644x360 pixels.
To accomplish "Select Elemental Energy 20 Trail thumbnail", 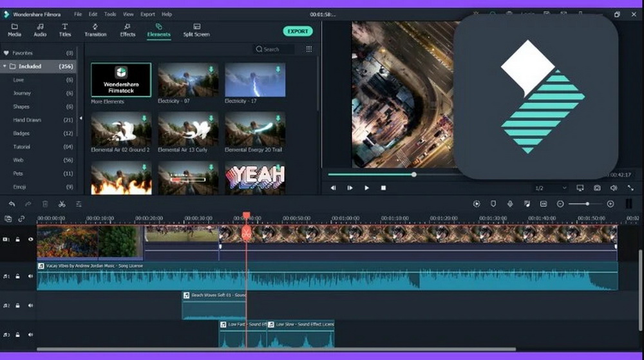I will (x=255, y=129).
